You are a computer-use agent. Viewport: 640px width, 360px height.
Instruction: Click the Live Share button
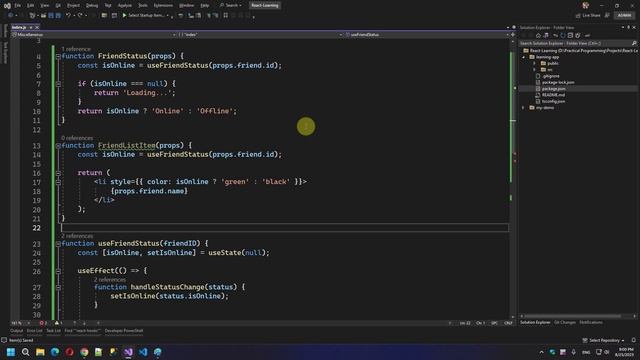point(588,16)
